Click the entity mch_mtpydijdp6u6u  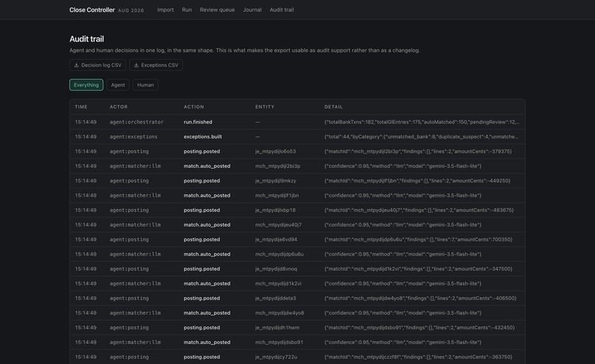[x=279, y=254]
